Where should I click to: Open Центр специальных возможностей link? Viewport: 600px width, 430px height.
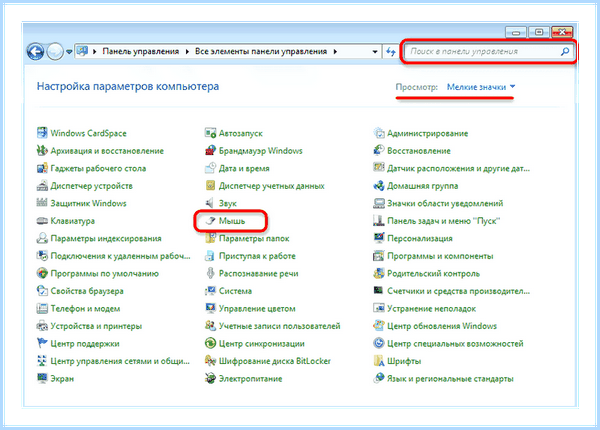(455, 344)
